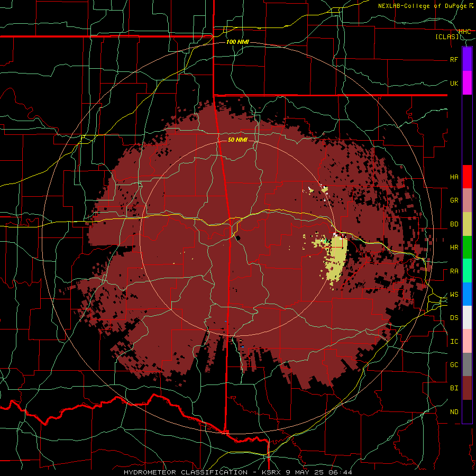The height and width of the screenshot is (476, 476).
Task: Click the [CLAS] units label
Action: [x=447, y=37]
